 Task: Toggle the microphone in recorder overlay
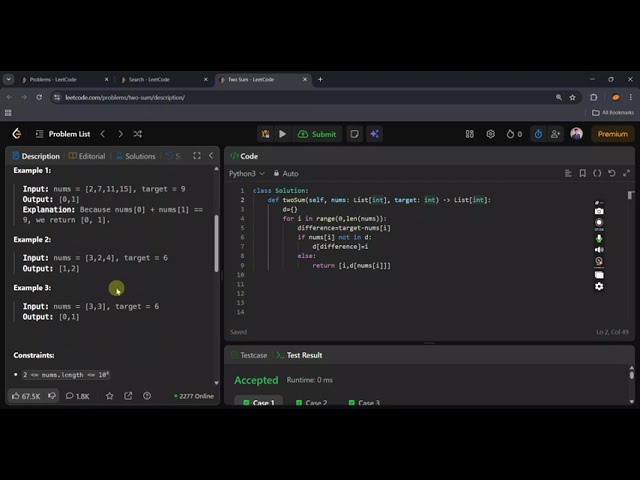click(x=599, y=238)
